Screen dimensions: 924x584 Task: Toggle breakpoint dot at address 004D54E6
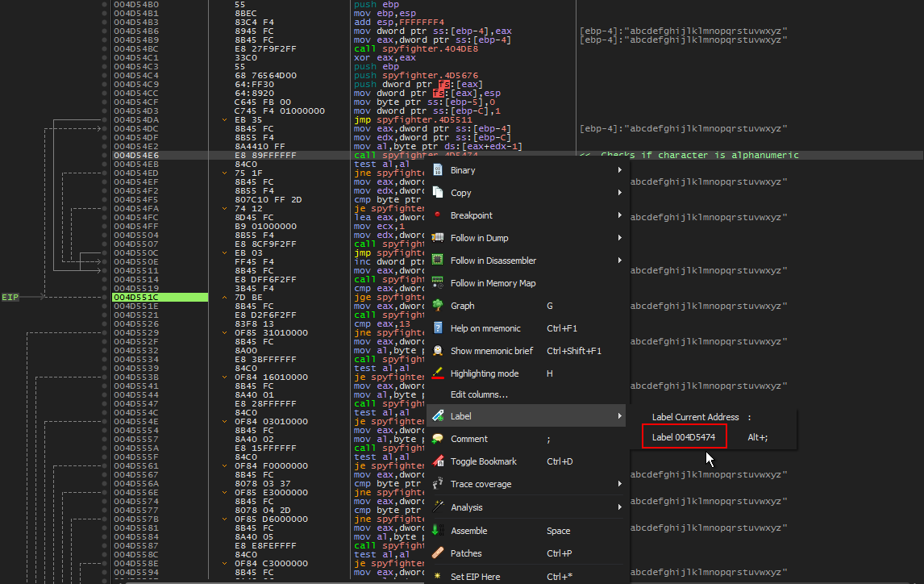[104, 156]
